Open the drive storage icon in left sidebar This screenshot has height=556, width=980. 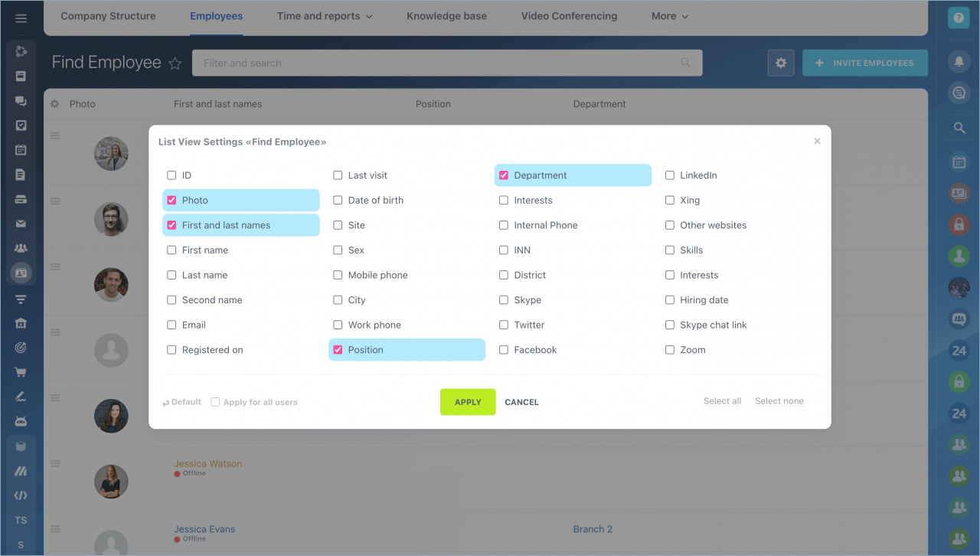pos(21,199)
